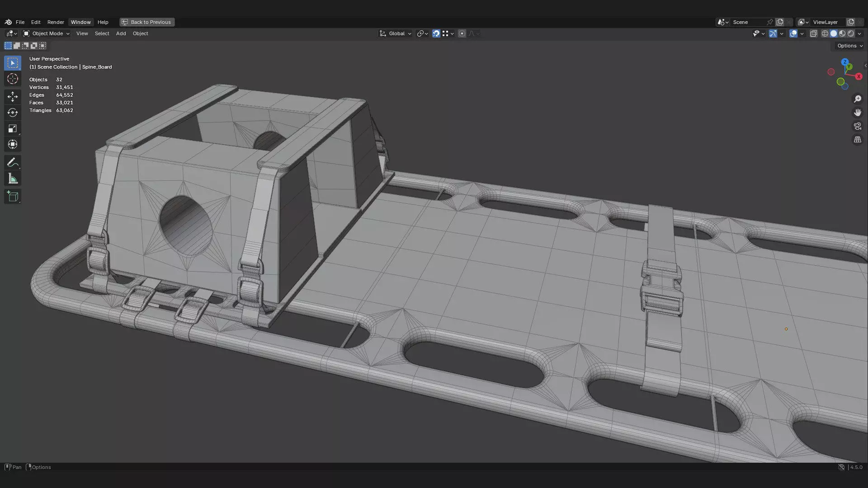Select the Annotate tool
Image resolution: width=868 pixels, height=488 pixels.
[x=13, y=162]
